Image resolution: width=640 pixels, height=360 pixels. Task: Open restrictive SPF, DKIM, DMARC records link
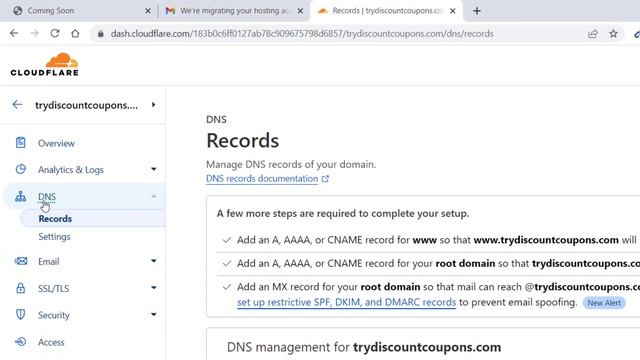pos(347,302)
